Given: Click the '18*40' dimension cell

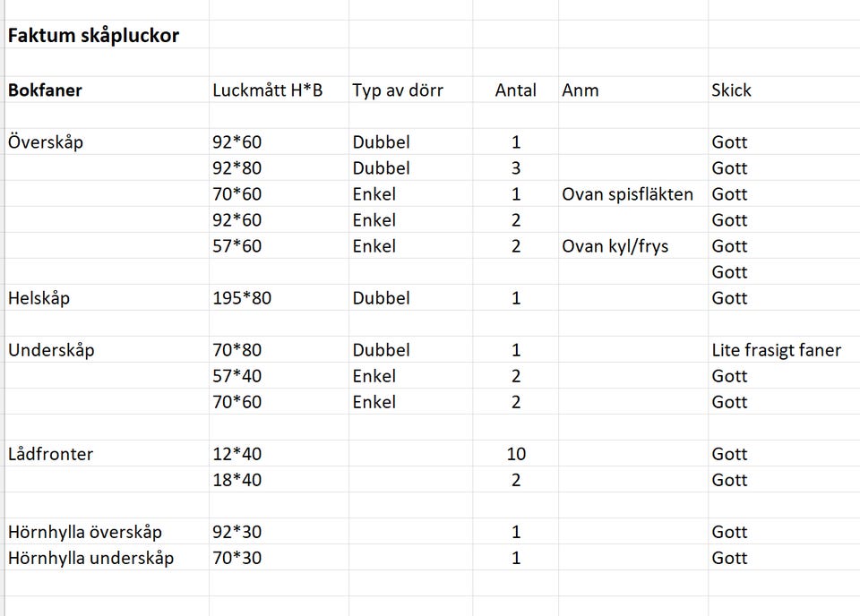Looking at the screenshot, I should 237,480.
